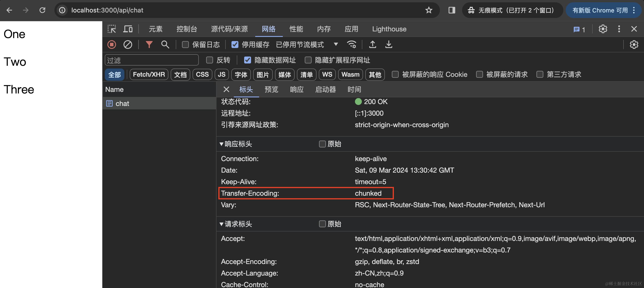644x288 pixels.
Task: Toggle the red filter funnel icon
Action: 149,45
